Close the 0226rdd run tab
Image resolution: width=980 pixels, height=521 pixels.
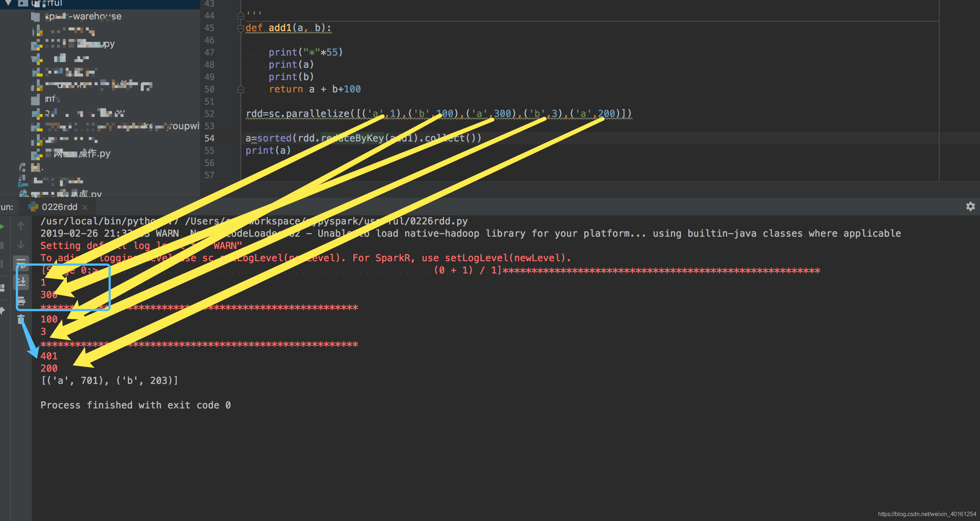pos(85,207)
